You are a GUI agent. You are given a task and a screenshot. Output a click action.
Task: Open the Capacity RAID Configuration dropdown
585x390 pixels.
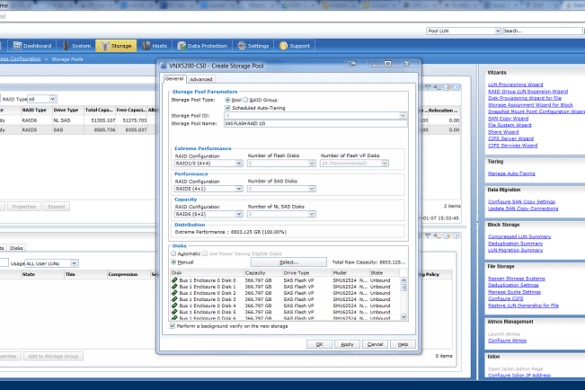(x=239, y=214)
